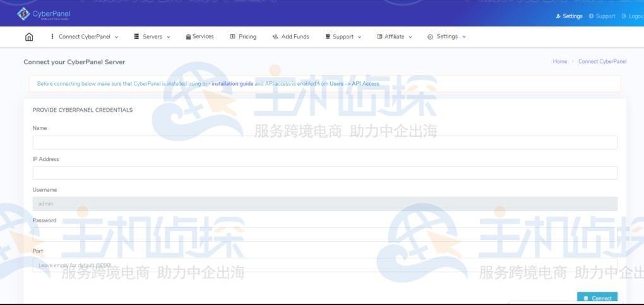Viewport: 644px width, 305px height.
Task: Click the Home breadcrumb link
Action: (560, 62)
